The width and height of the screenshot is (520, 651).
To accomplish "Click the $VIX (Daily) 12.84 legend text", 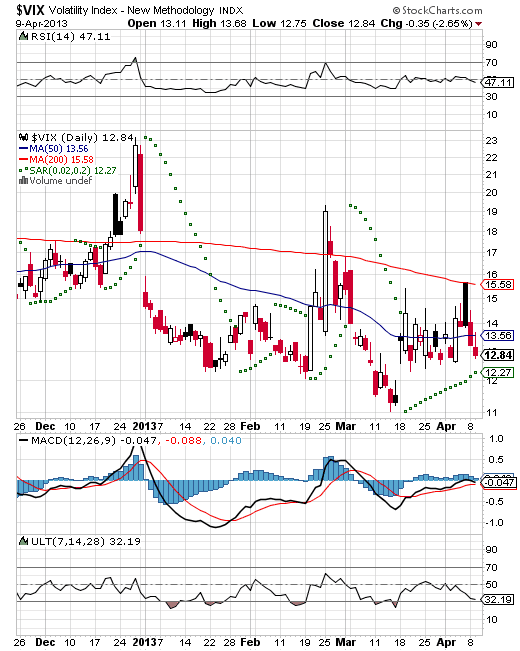I will 82,137.
